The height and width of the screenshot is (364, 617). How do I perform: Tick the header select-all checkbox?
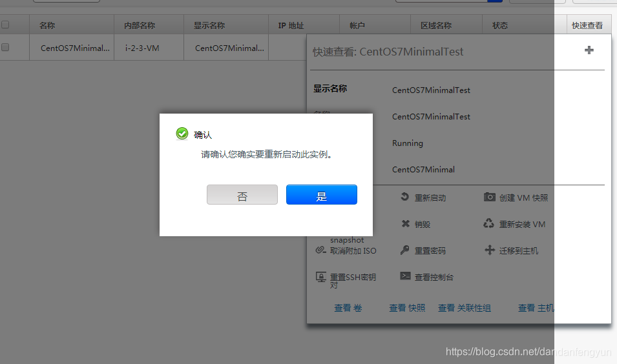point(5,25)
